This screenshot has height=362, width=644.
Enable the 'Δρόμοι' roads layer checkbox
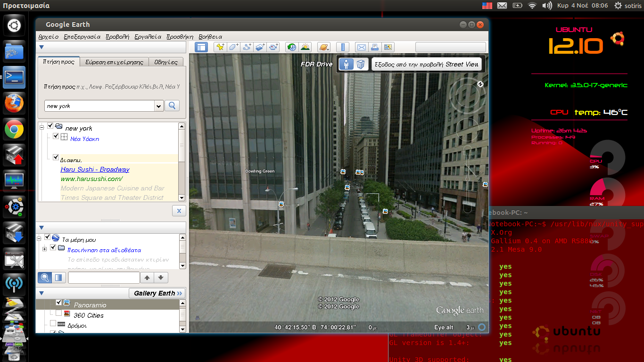[x=53, y=323]
